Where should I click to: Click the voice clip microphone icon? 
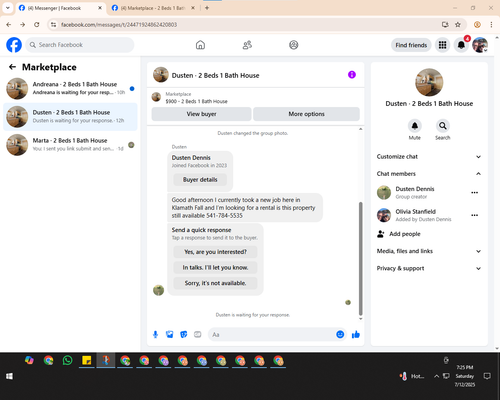coord(155,334)
